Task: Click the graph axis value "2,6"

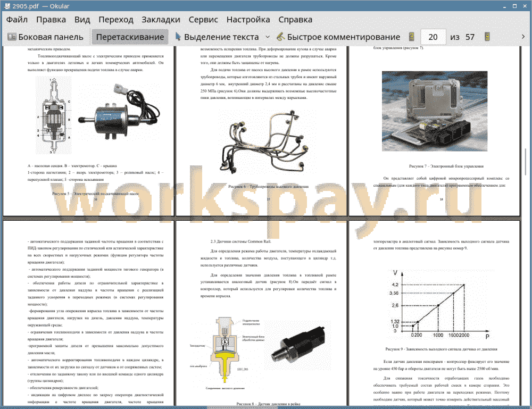Action: [395, 305]
